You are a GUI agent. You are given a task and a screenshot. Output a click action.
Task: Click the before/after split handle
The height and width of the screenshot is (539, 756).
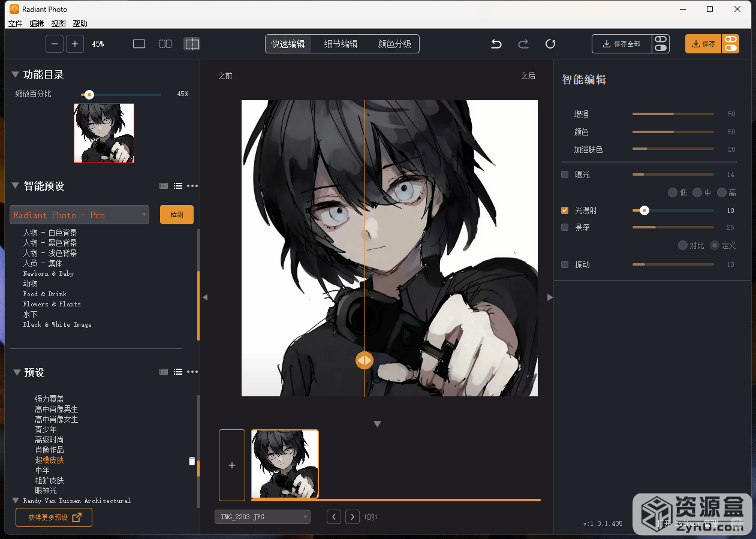365,360
